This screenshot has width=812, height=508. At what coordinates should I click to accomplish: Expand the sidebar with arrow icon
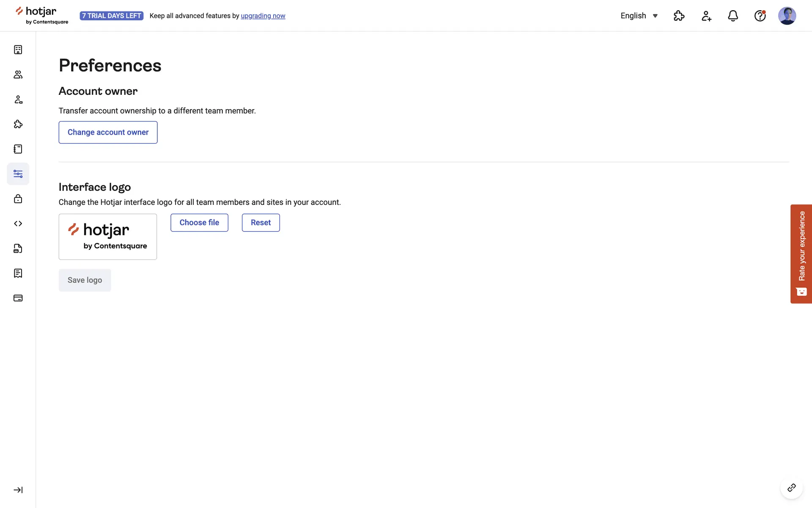18,490
